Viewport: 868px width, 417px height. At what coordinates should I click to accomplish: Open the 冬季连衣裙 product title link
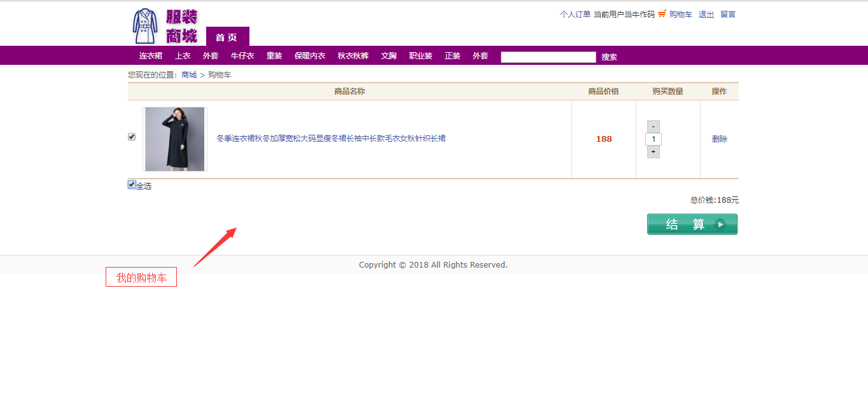(331, 139)
